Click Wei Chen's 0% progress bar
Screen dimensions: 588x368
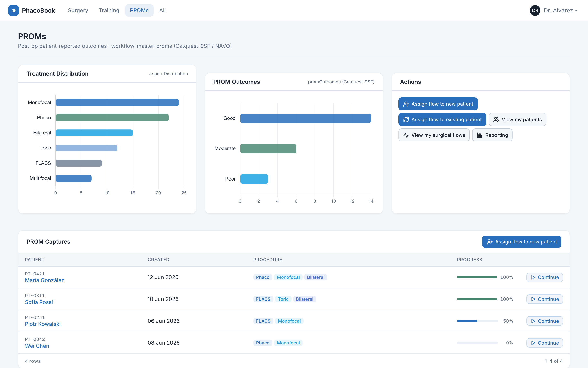477,343
